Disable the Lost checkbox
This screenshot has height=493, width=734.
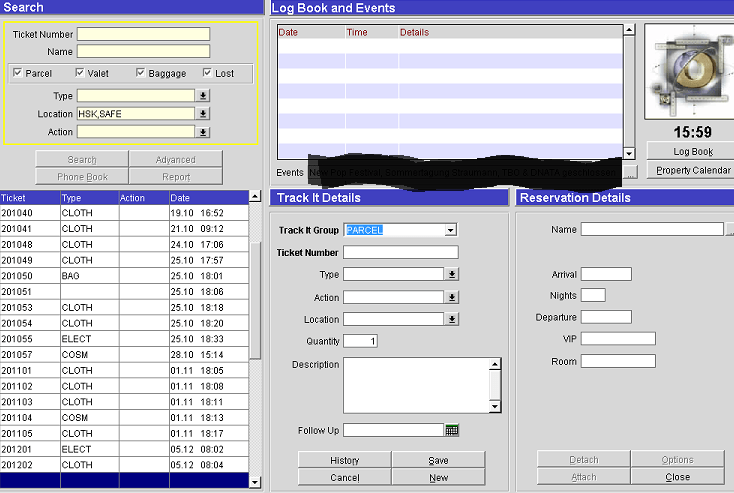click(x=207, y=73)
